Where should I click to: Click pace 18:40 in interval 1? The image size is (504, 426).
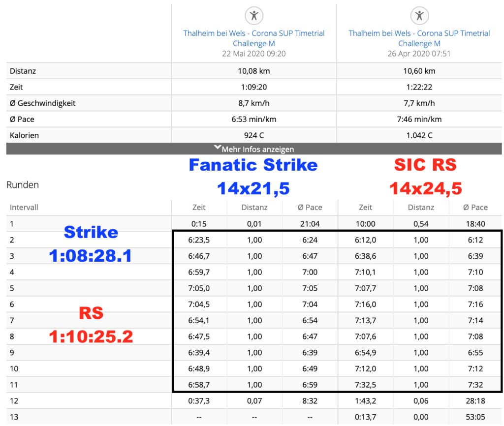click(475, 224)
